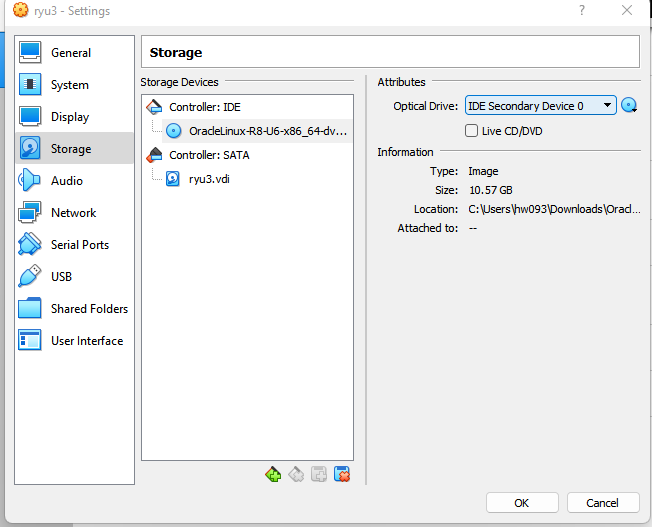Switch to the General settings label
The width and height of the screenshot is (652, 527).
click(x=71, y=53)
